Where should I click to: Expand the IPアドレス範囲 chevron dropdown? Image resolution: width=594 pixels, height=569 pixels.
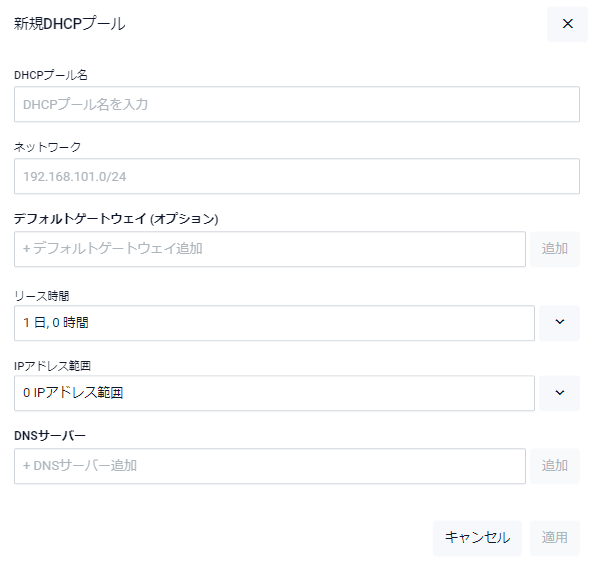pos(560,393)
